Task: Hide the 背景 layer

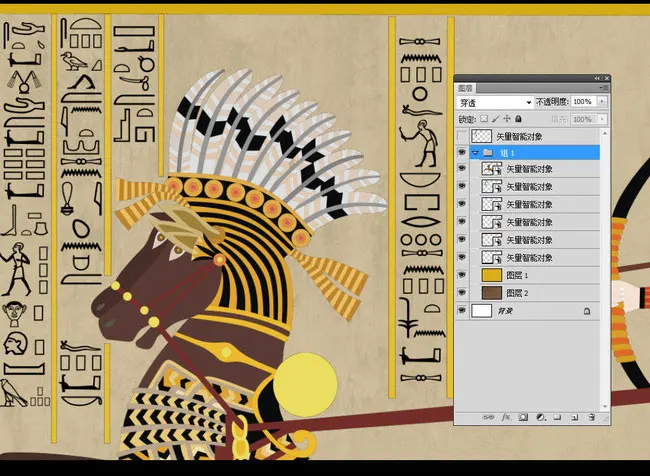Action: tap(462, 311)
